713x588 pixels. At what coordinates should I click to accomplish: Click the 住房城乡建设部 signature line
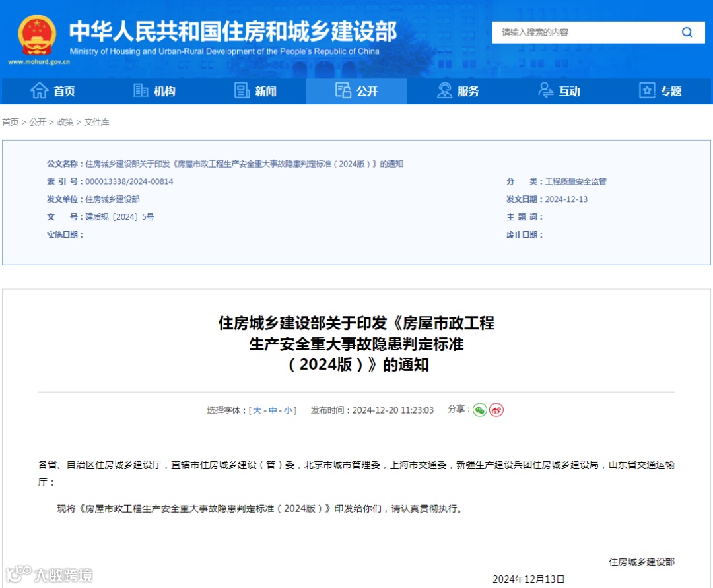click(x=642, y=562)
